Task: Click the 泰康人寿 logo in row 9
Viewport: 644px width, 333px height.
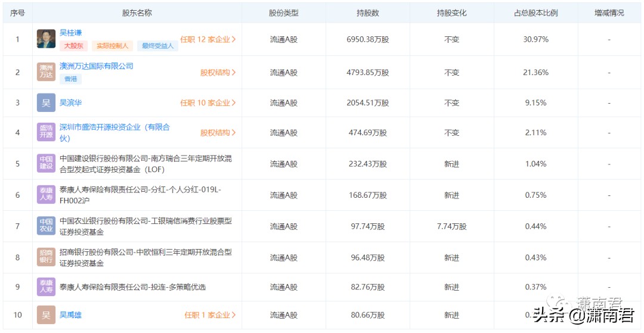Action: pyautogui.click(x=46, y=287)
